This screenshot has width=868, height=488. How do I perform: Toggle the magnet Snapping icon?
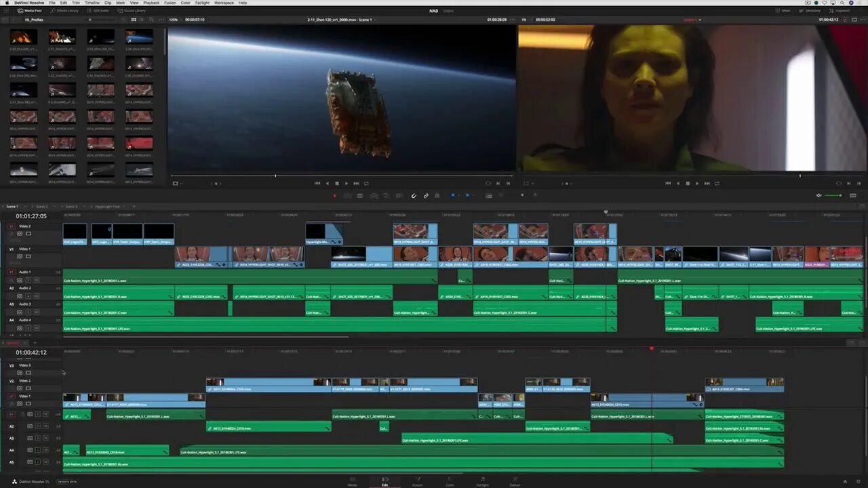(414, 195)
